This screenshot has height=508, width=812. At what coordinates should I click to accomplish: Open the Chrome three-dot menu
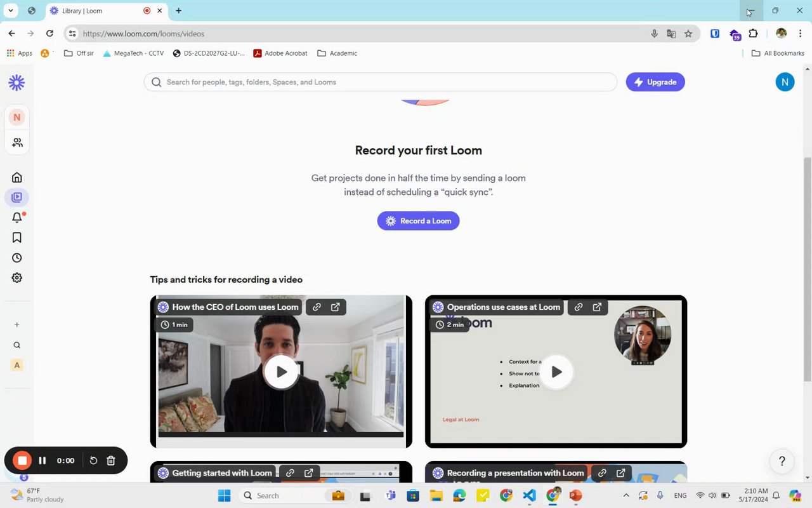(x=799, y=34)
